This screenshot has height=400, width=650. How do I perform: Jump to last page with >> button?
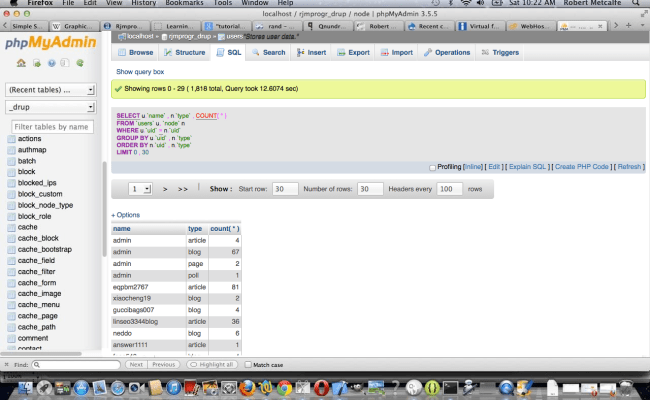pyautogui.click(x=183, y=189)
